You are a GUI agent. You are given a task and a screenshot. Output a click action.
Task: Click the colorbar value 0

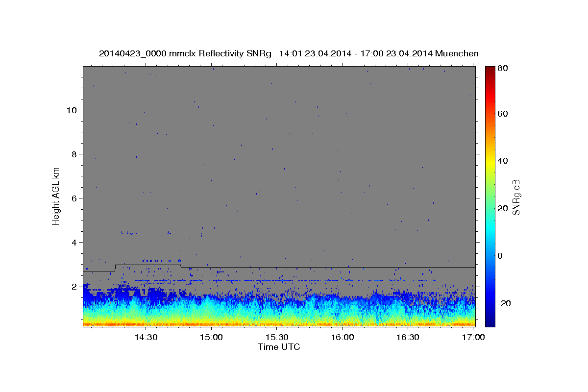tap(500, 256)
